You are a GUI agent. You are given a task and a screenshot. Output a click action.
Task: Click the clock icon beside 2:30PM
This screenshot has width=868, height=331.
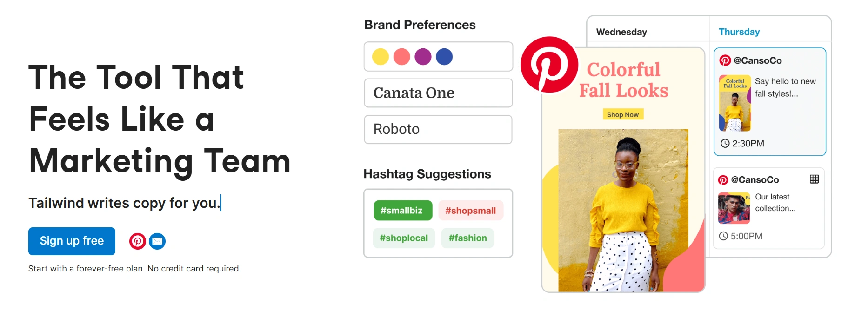coord(725,143)
